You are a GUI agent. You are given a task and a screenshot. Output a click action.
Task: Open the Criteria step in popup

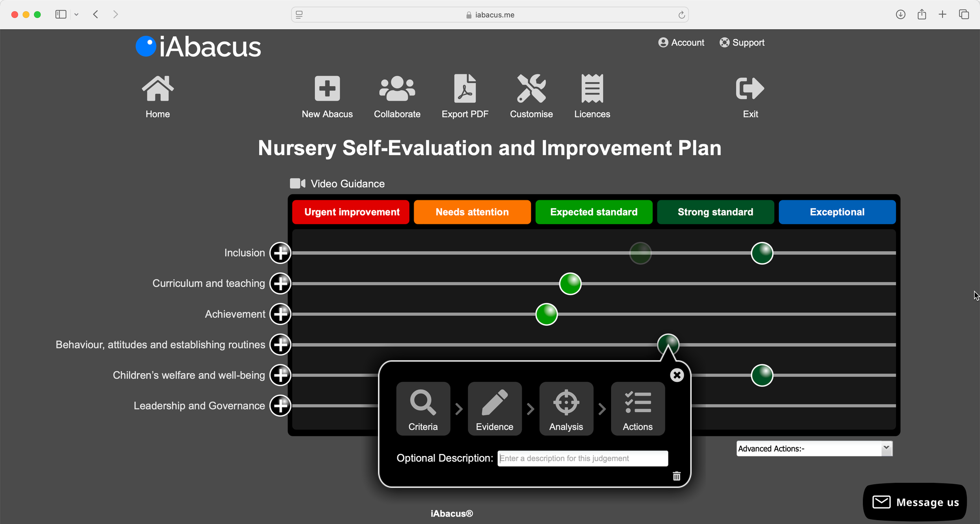(423, 409)
